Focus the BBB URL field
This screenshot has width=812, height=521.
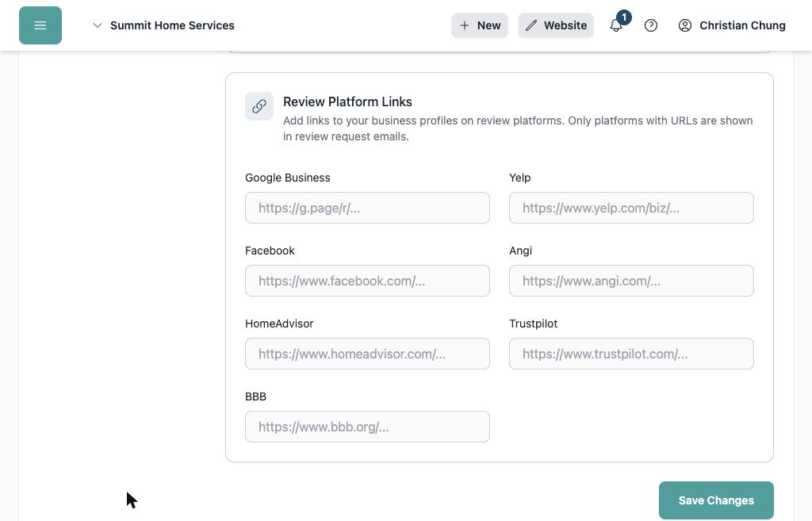pyautogui.click(x=367, y=427)
